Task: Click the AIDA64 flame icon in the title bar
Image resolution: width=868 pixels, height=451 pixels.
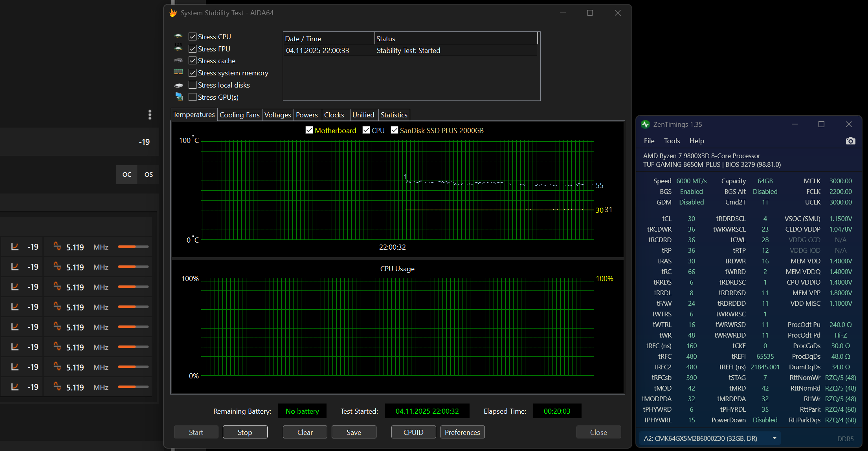Action: [x=173, y=13]
